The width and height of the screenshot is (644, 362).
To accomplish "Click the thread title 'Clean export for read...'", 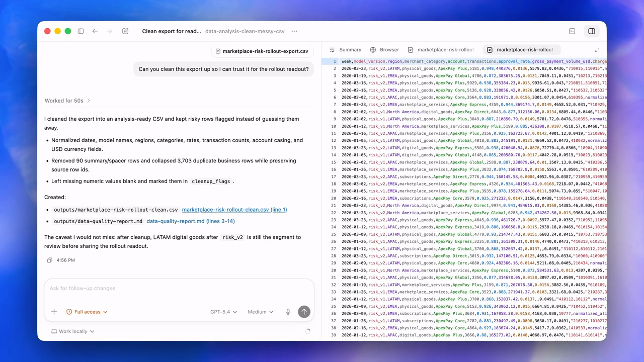I will tap(172, 31).
